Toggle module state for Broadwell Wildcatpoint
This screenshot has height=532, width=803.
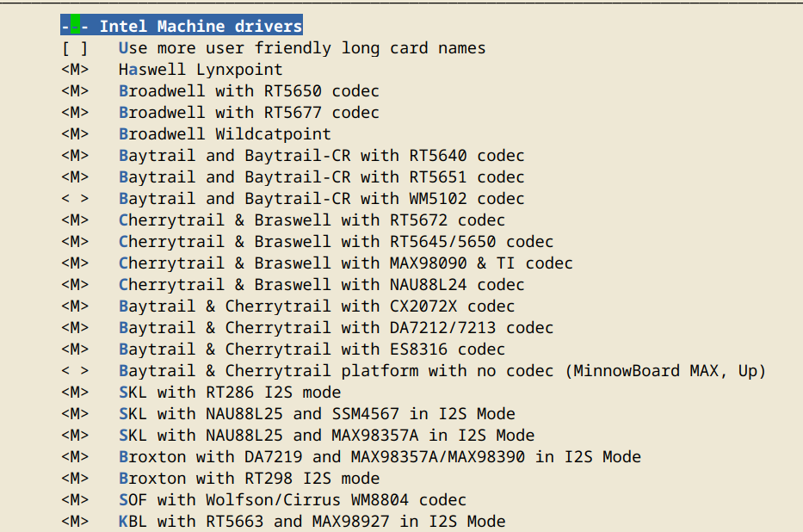click(x=75, y=134)
